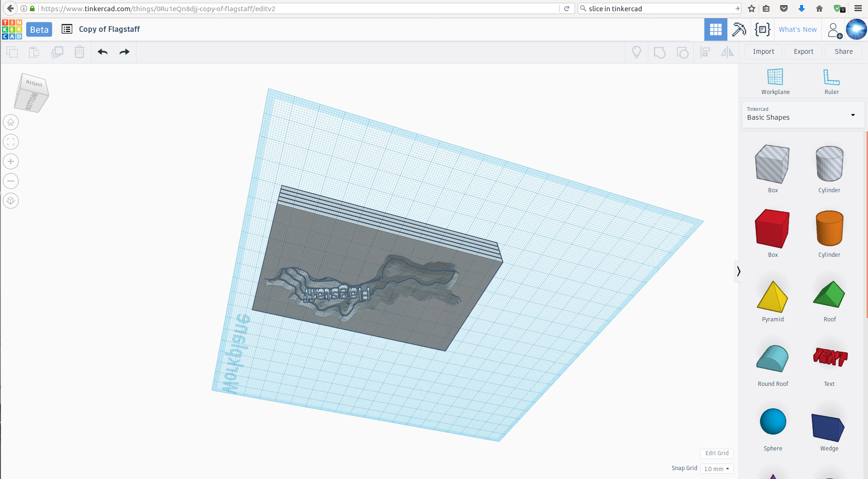Viewport: 868px width, 479px height.
Task: Open the Blocks pickaxe mode
Action: [739, 29]
